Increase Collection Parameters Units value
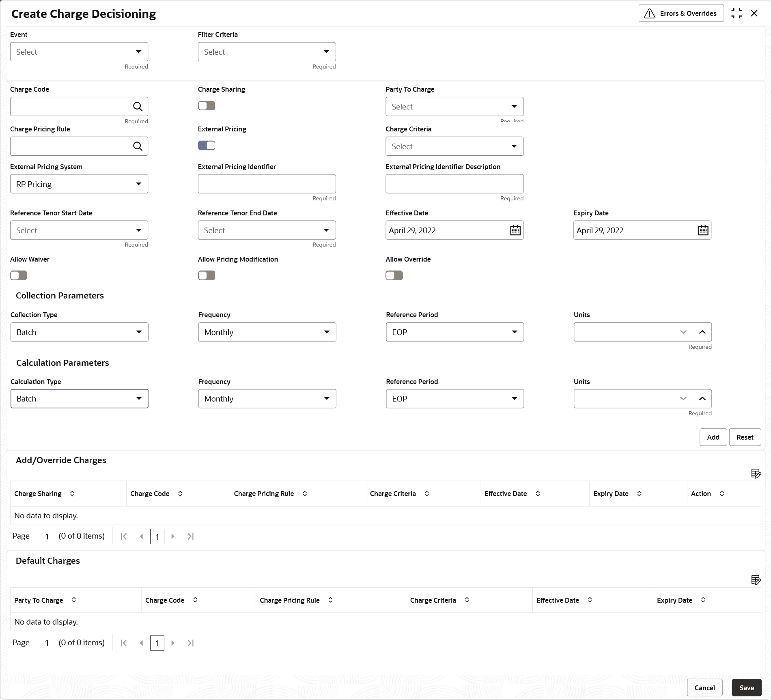 point(702,332)
